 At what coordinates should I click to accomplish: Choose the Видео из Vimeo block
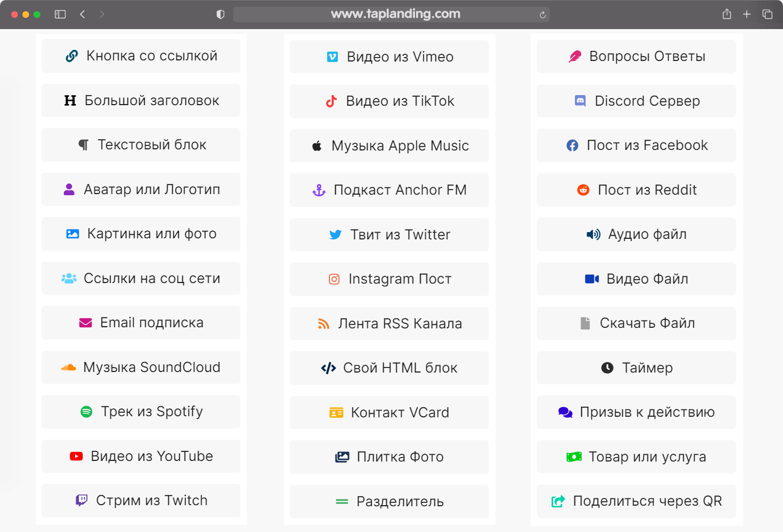pyautogui.click(x=389, y=57)
